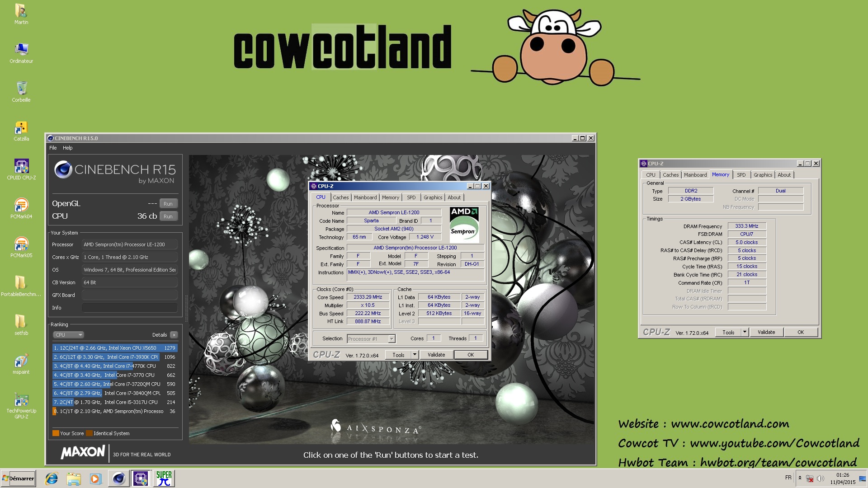Launch the Catzilla desktop shortcut

(21, 131)
